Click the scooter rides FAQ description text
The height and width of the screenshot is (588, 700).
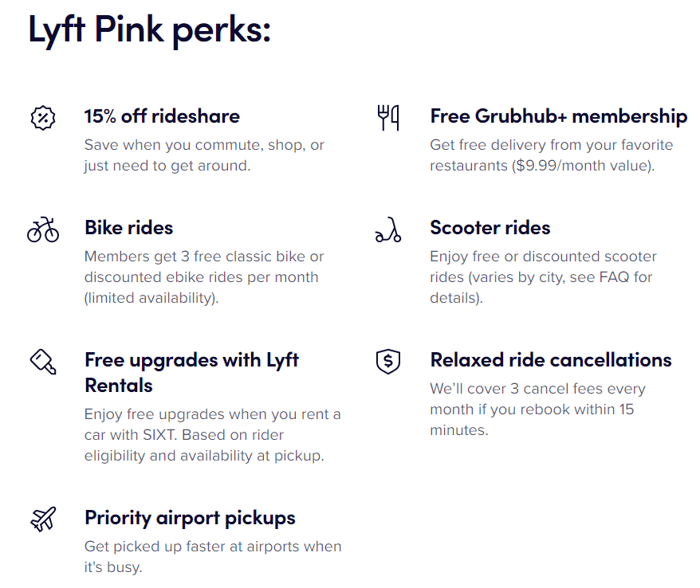543,277
